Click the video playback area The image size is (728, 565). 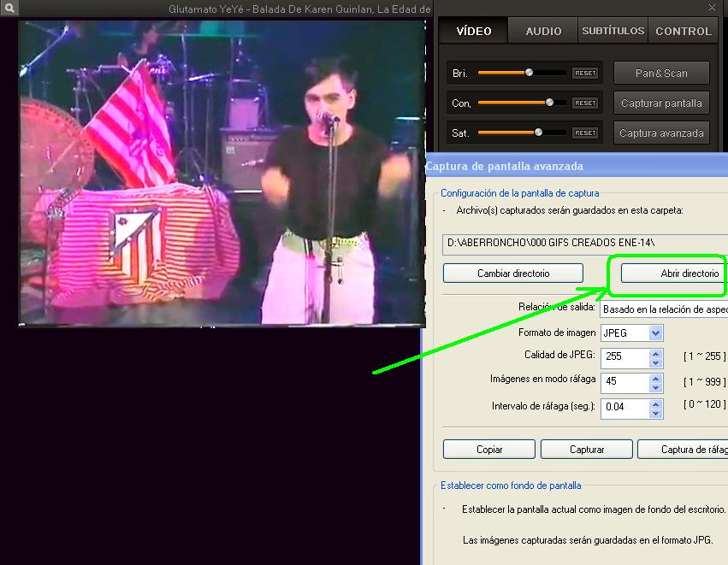pyautogui.click(x=222, y=173)
